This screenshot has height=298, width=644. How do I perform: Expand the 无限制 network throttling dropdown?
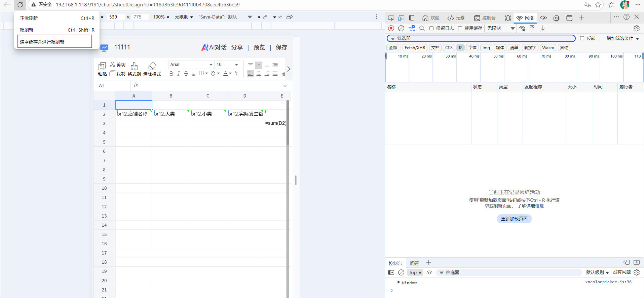[501, 28]
